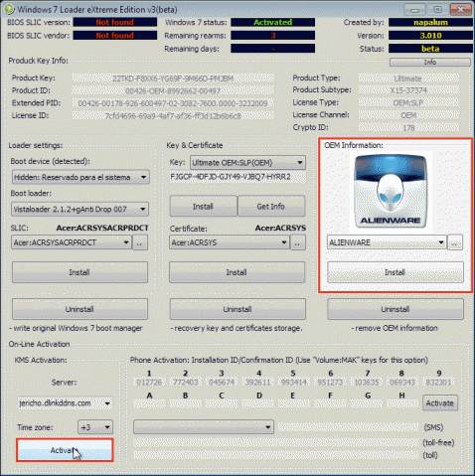Screen dimensions: 475x476
Task: Expand the Boot loader Vistaloader dropdown
Action: tap(79, 209)
